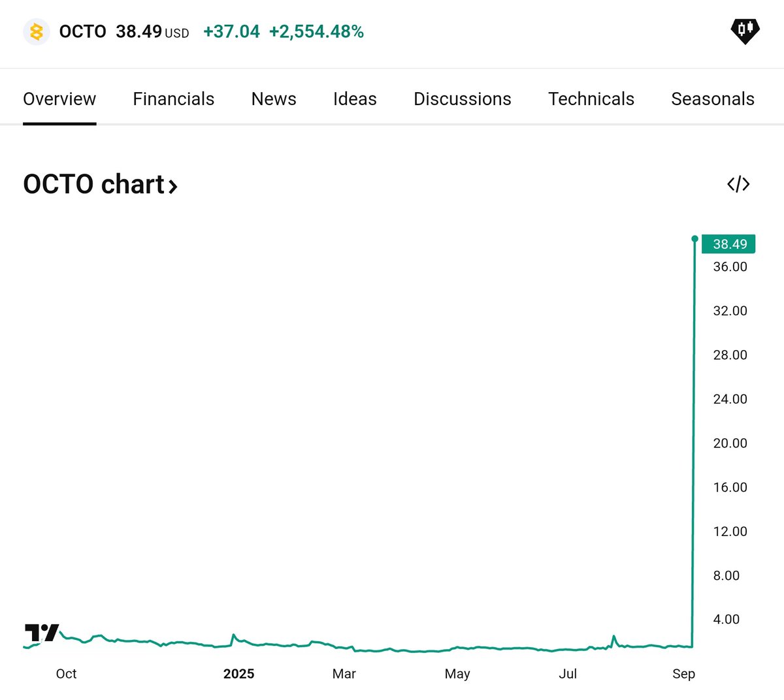Click the OCTO ticker symbol text
Image resolution: width=784 pixels, height=700 pixels.
pos(82,31)
